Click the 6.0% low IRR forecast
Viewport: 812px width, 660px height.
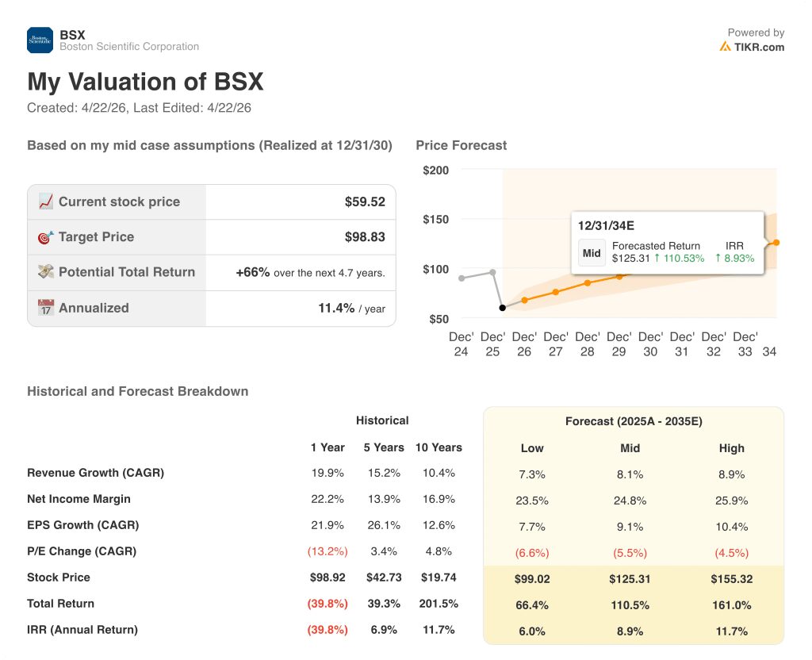click(x=532, y=631)
